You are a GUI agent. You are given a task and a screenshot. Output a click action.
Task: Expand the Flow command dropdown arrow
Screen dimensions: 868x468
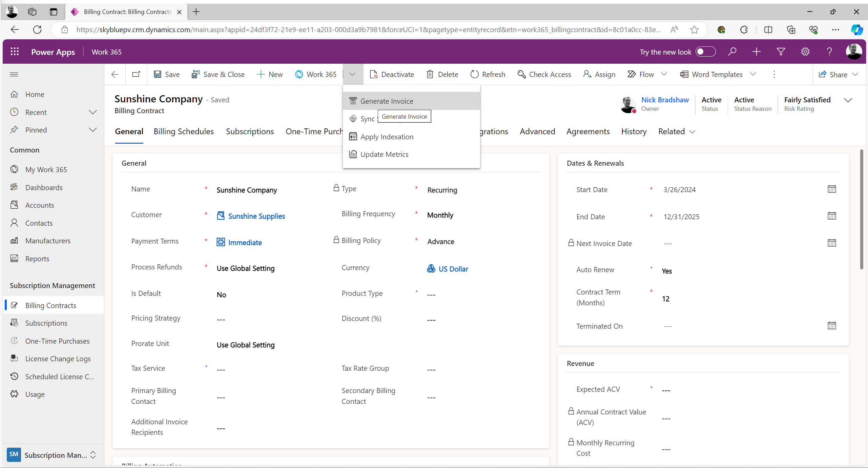(664, 74)
